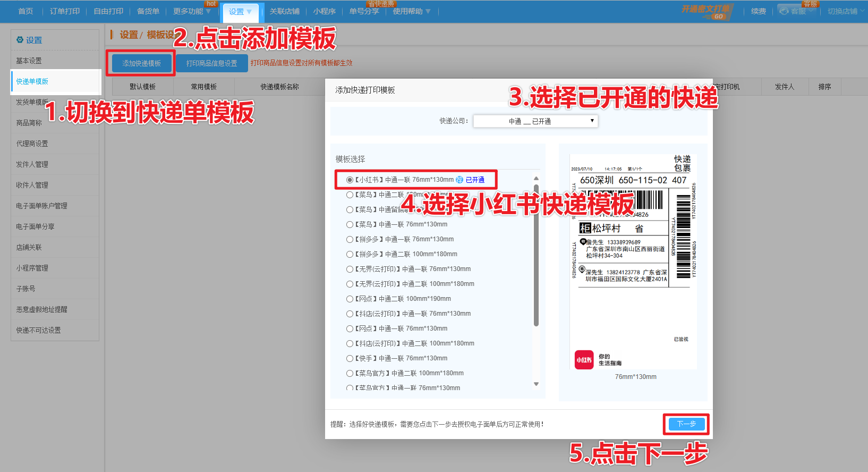This screenshot has width=868, height=472.
Task: Open 备货单 in top navigation
Action: [148, 11]
